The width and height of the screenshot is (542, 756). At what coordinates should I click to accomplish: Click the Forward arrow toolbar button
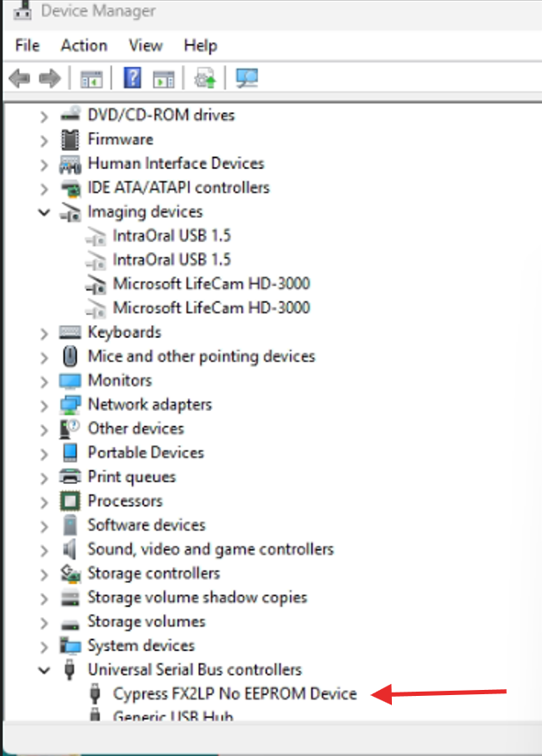click(49, 79)
